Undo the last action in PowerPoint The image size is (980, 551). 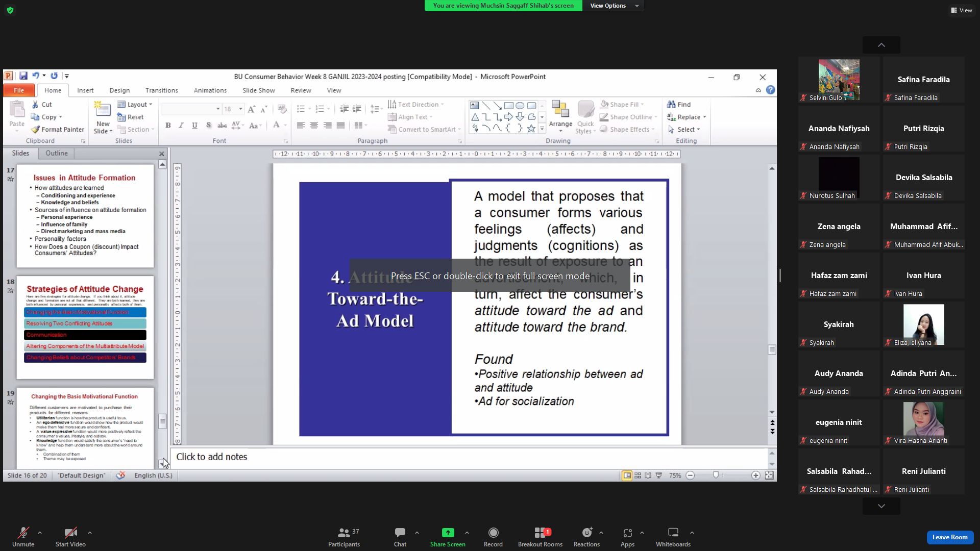[36, 76]
